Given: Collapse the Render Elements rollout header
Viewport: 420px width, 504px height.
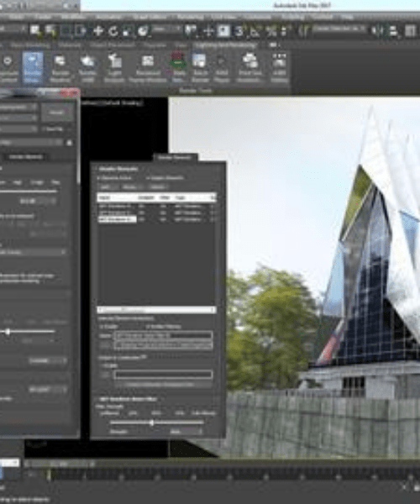Looking at the screenshot, I should 118,169.
